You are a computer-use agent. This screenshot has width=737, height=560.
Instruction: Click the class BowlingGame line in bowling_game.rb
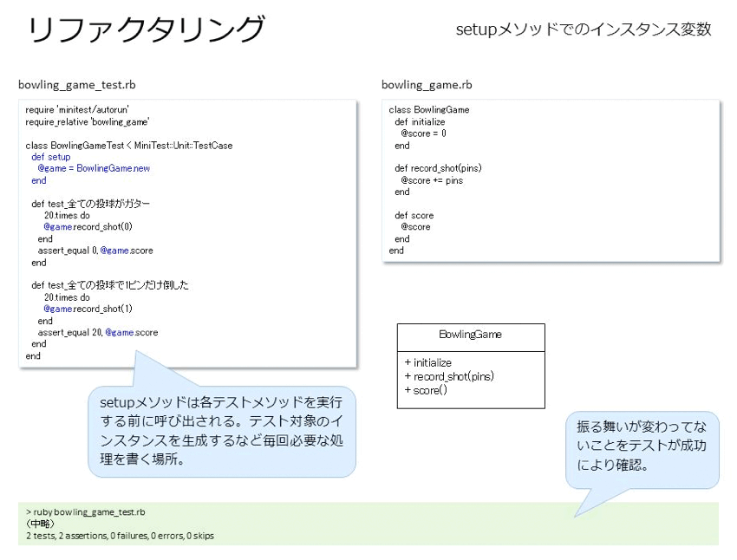pos(428,109)
